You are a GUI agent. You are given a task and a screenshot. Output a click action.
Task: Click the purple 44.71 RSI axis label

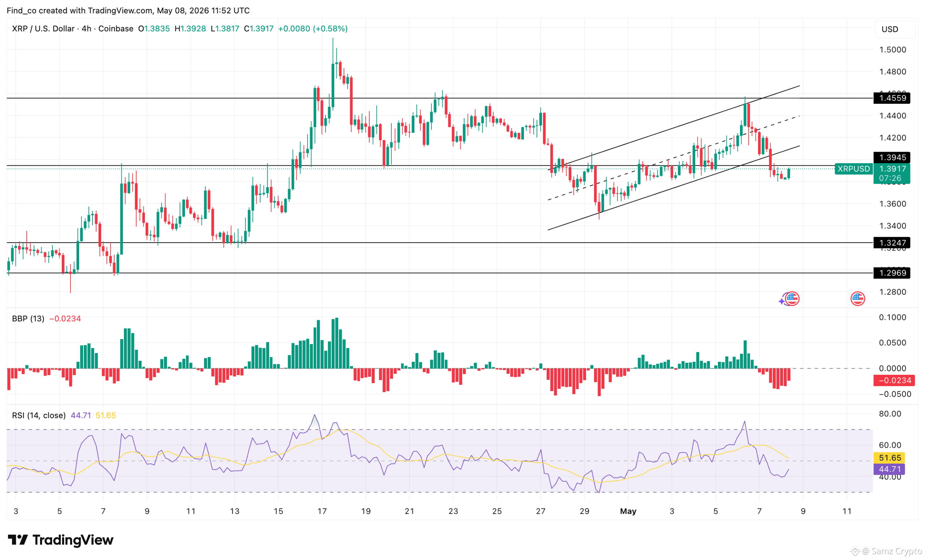pos(889,470)
